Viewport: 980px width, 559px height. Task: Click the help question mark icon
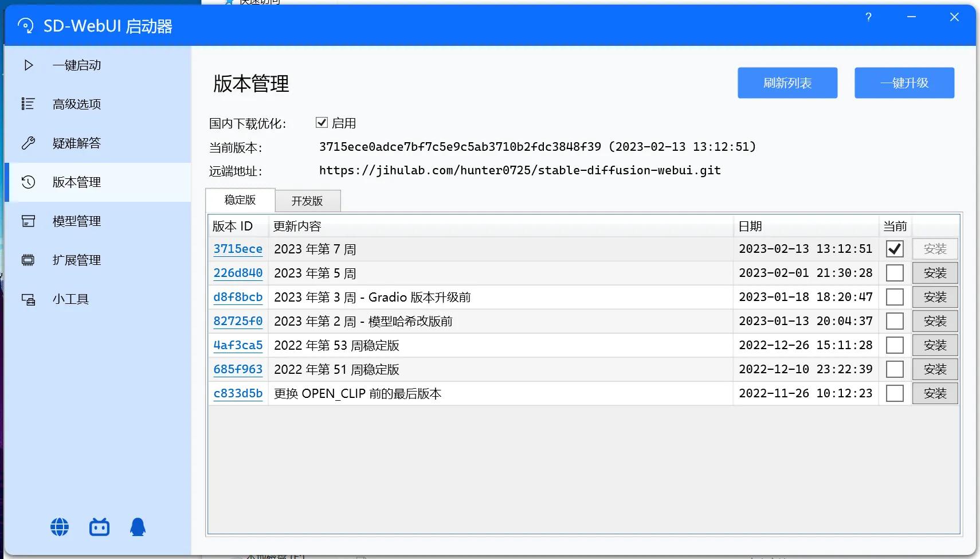[868, 17]
